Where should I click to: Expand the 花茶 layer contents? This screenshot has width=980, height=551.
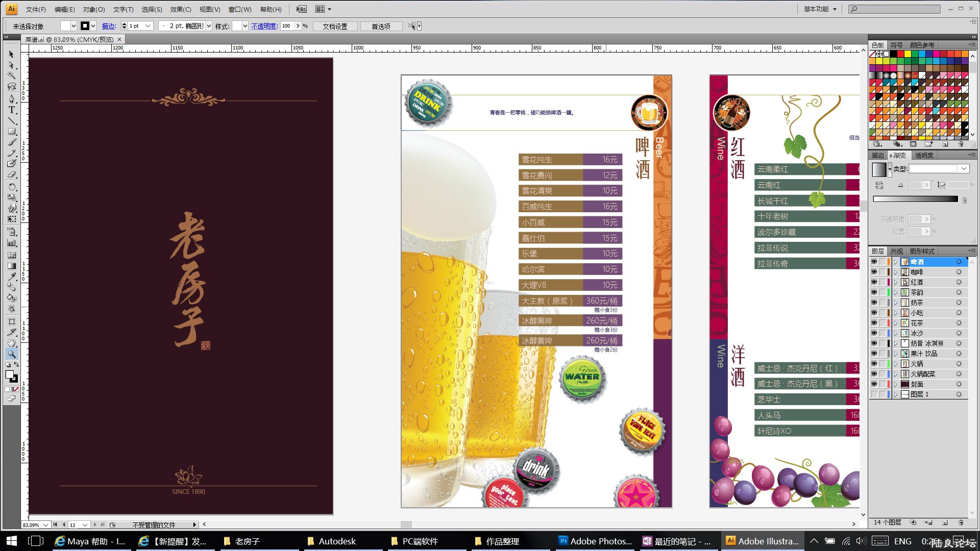[895, 323]
